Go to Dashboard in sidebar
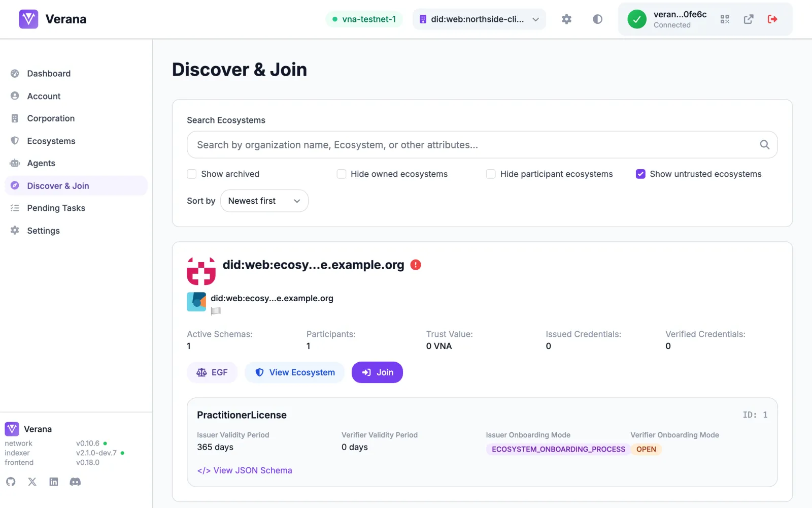Viewport: 812px width, 508px height. (x=76, y=74)
